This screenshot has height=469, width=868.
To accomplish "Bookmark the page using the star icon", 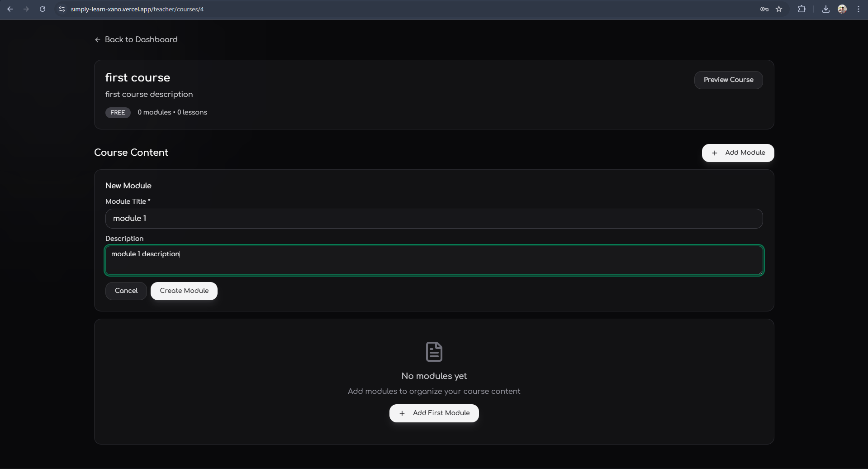I will pos(779,9).
